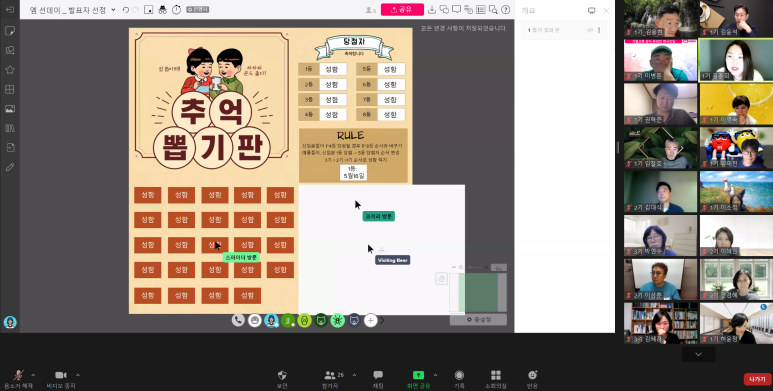Click the 'Visiting Bear' cursor label
773x391 pixels.
click(392, 260)
